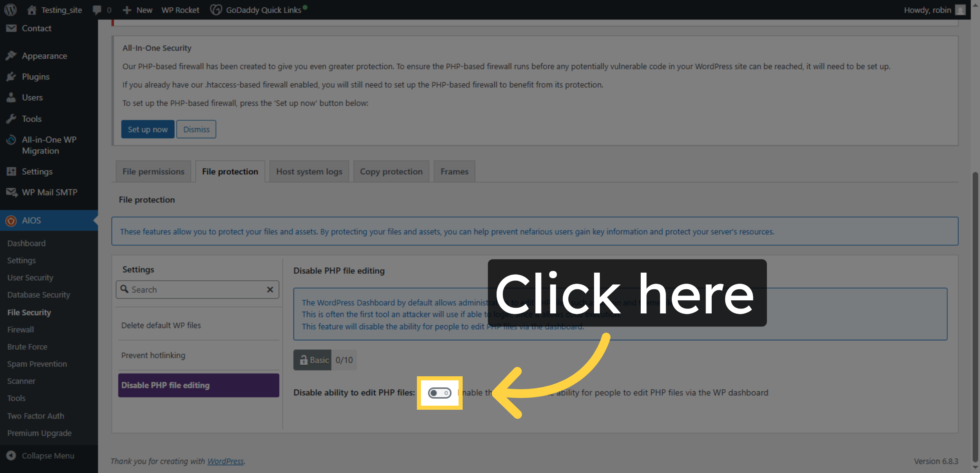Open Testing_site via the home icon
This screenshot has width=980, height=473.
tap(31, 10)
